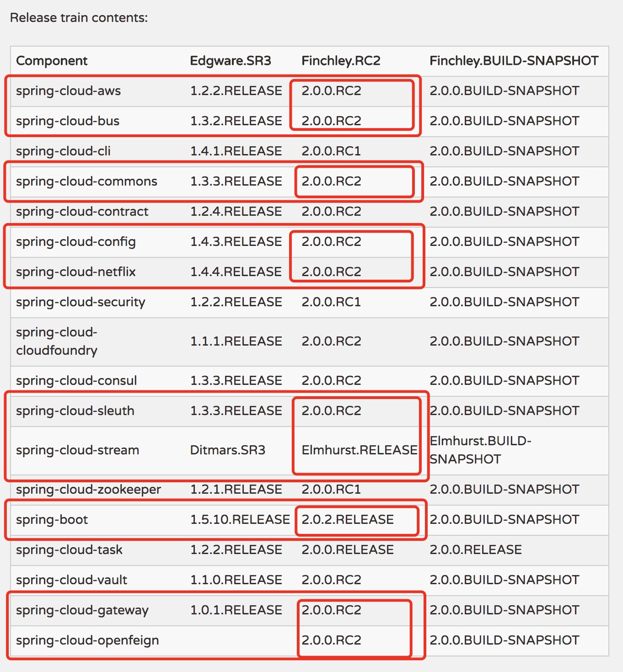Click 2.0.0.RC1 in the spring-cloud-cli row
Viewport: 623px width, 672px height.
(331, 151)
